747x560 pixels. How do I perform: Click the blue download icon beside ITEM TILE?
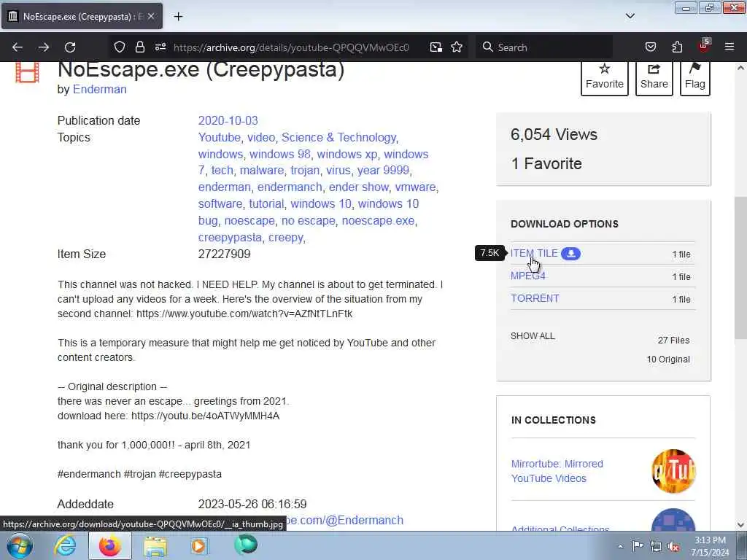coord(570,254)
